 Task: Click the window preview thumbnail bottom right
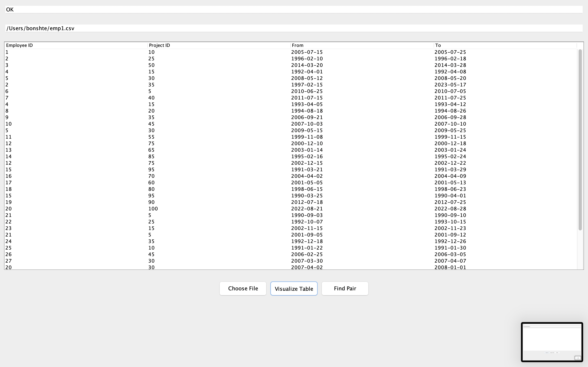552,342
